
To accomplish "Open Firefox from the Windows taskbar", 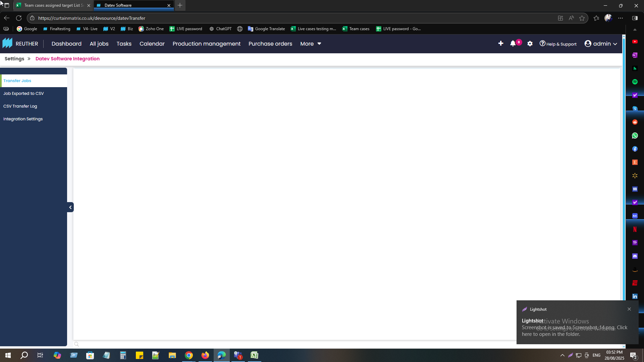I will point(205,355).
